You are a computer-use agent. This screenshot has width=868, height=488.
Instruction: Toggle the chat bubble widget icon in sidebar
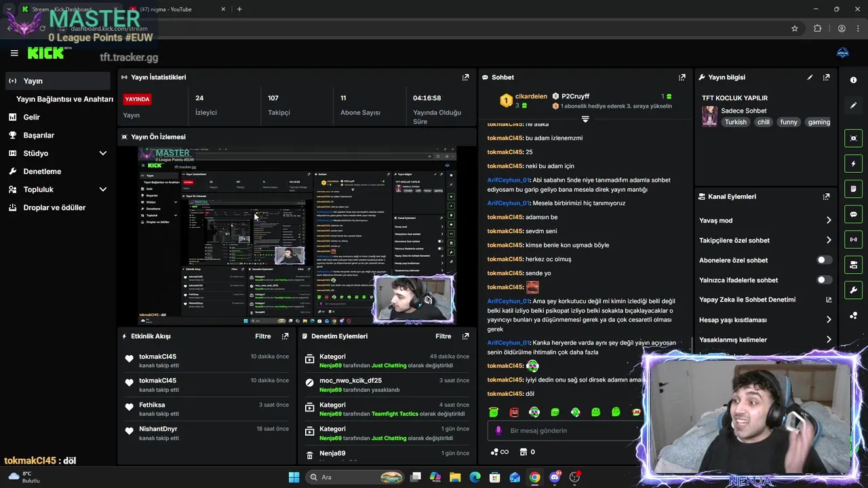tap(853, 214)
